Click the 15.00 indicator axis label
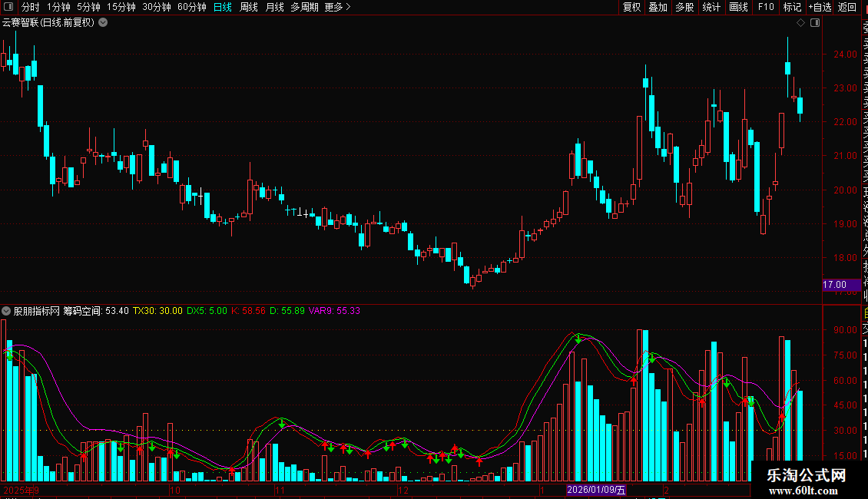Screen dimensions: 868x499 [x=845, y=456]
